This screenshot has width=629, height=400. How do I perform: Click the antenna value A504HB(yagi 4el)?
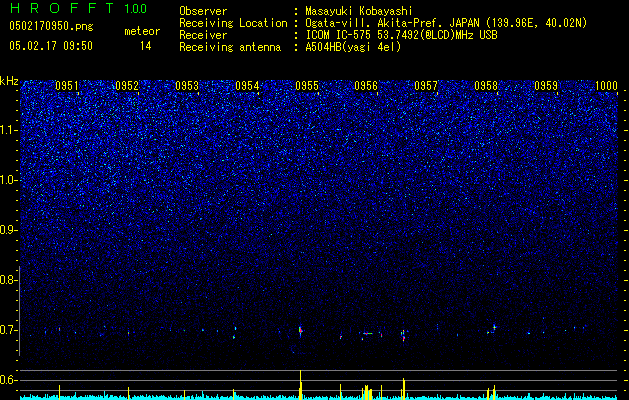tap(353, 47)
